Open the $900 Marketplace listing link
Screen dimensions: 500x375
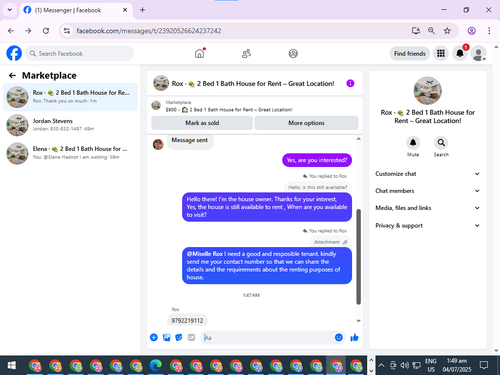[229, 110]
